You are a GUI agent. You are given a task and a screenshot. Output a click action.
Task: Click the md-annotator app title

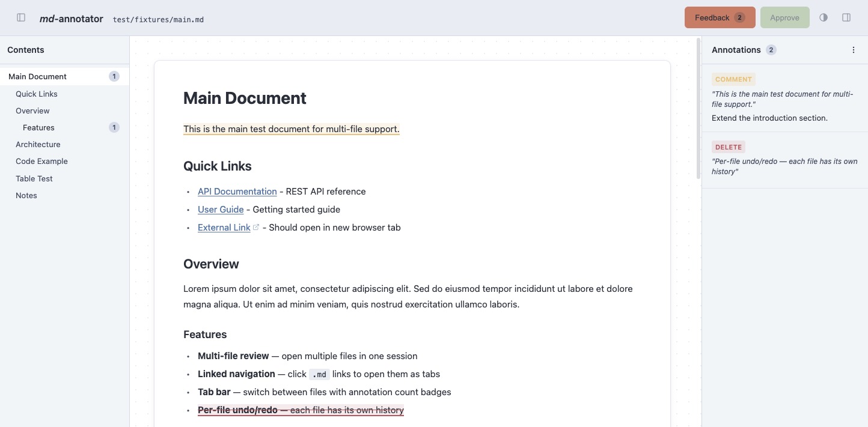click(71, 19)
